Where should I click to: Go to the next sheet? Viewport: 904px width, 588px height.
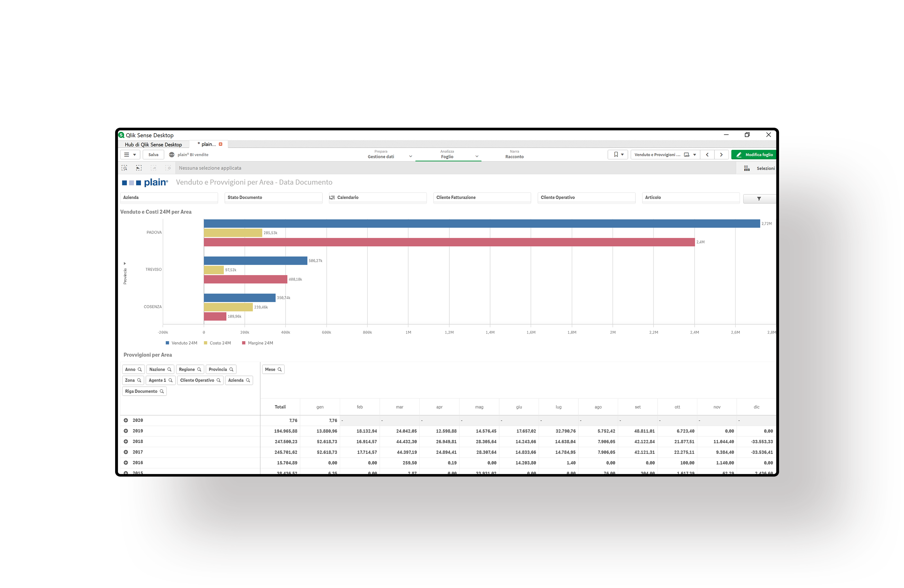point(721,154)
